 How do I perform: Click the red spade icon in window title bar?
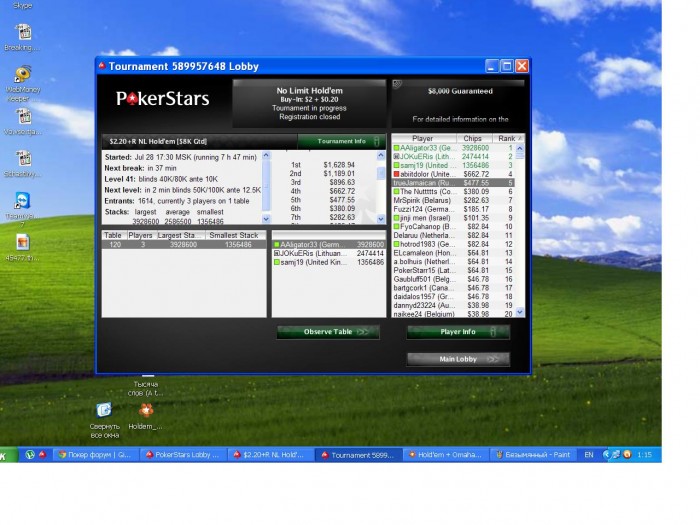pos(102,66)
